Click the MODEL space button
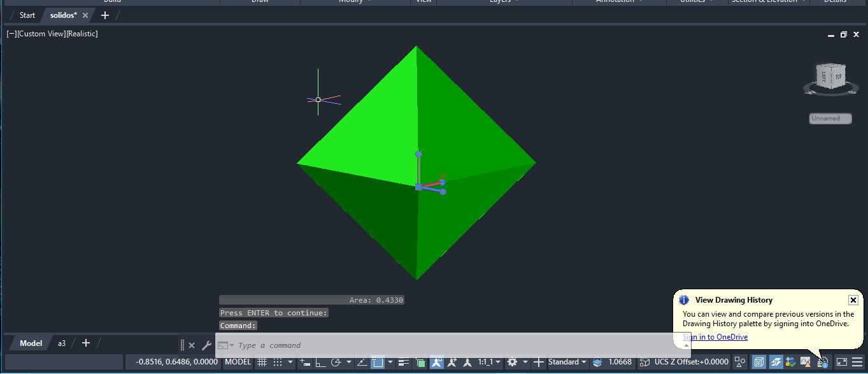Screen dimensions: 868x374 [x=239, y=363]
